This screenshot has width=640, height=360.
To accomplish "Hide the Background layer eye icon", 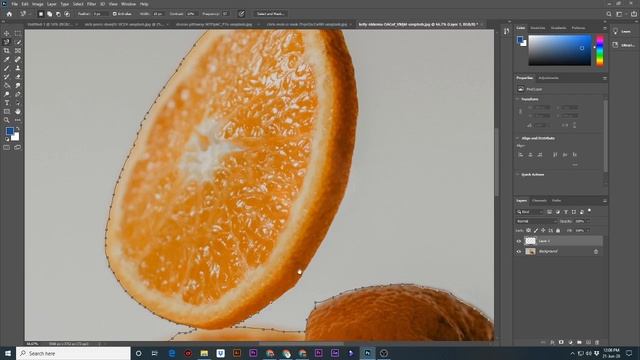I will tap(519, 252).
